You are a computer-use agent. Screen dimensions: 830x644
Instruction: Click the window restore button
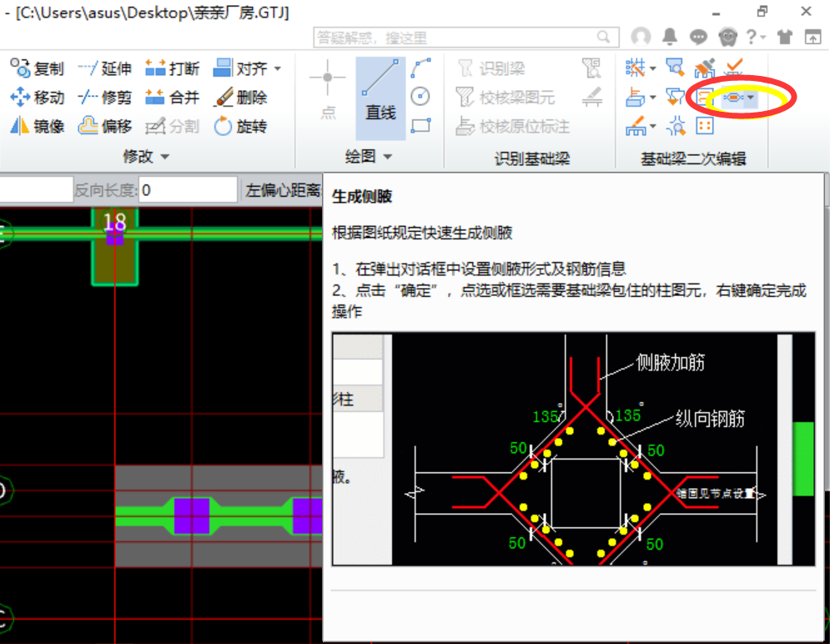pyautogui.click(x=762, y=11)
